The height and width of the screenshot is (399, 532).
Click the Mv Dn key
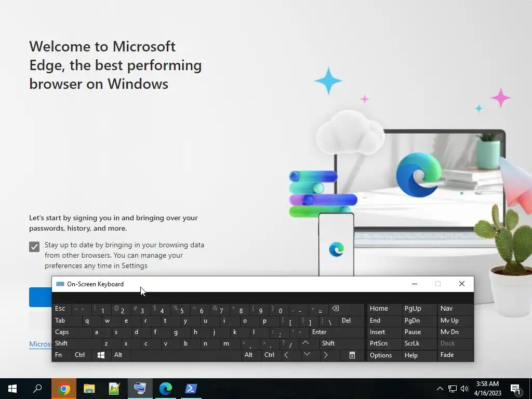pos(455,332)
